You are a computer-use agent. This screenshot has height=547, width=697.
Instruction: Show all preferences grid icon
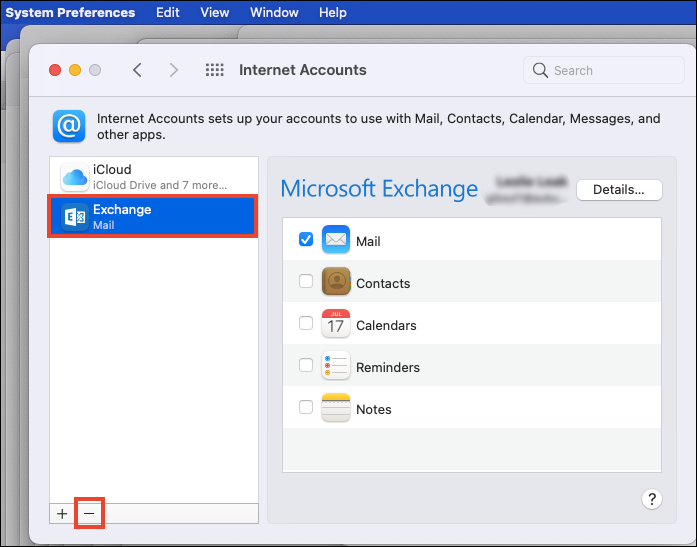[x=214, y=70]
